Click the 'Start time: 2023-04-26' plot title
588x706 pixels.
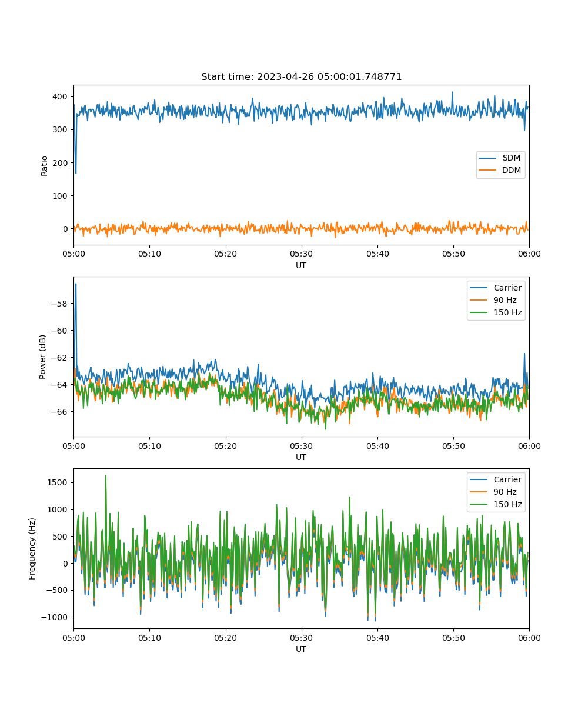point(301,77)
